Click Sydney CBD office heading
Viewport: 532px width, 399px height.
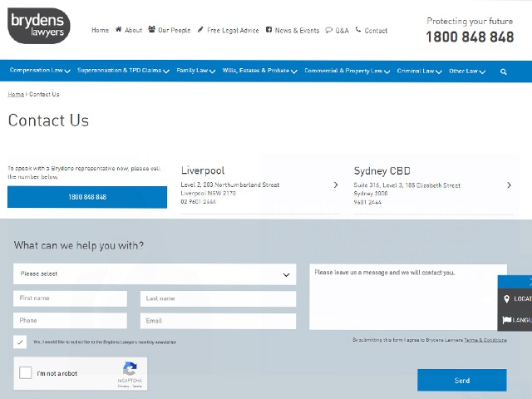click(382, 170)
